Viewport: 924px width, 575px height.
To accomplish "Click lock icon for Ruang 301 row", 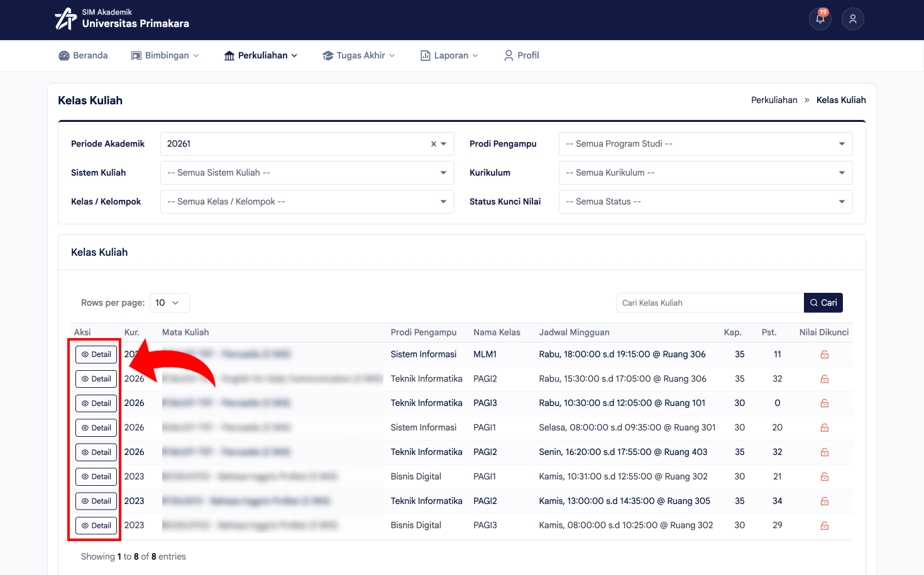I will click(825, 428).
